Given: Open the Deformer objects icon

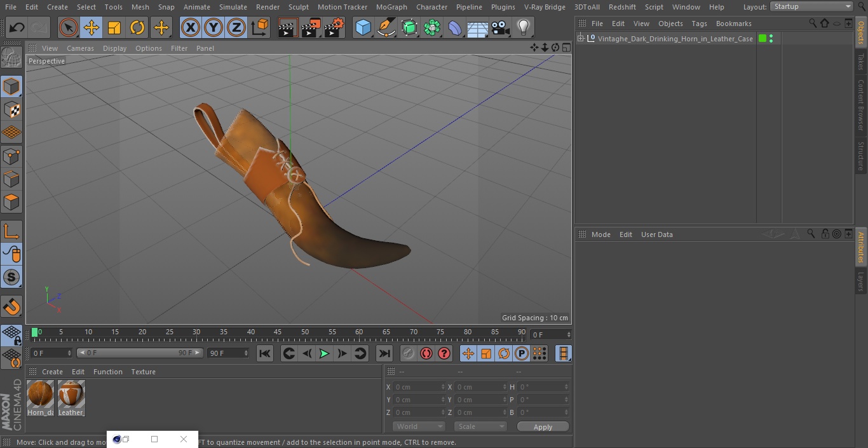Looking at the screenshot, I should 455,28.
